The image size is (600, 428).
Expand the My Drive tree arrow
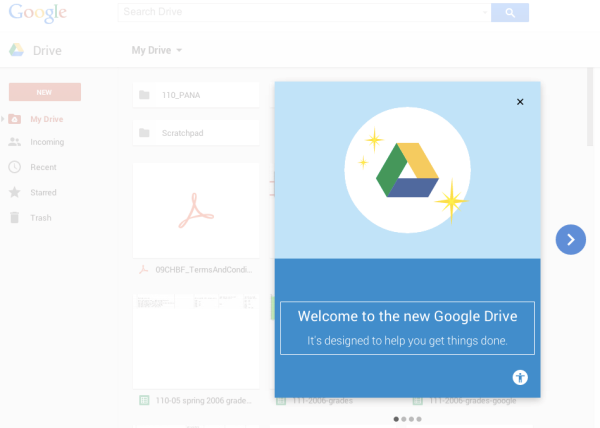pos(4,119)
